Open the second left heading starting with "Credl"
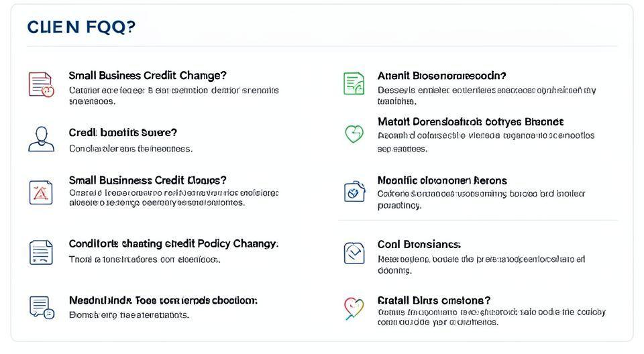Screen dimensions: 644x354 coord(123,133)
